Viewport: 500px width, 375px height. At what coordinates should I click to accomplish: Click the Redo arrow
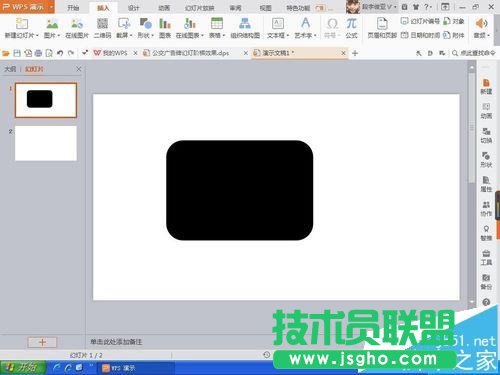point(71,53)
